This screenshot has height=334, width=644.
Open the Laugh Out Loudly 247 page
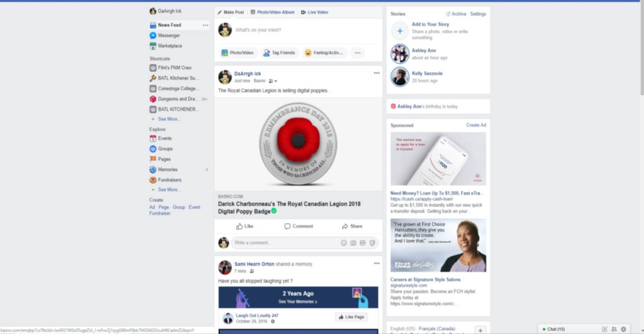tap(257, 316)
